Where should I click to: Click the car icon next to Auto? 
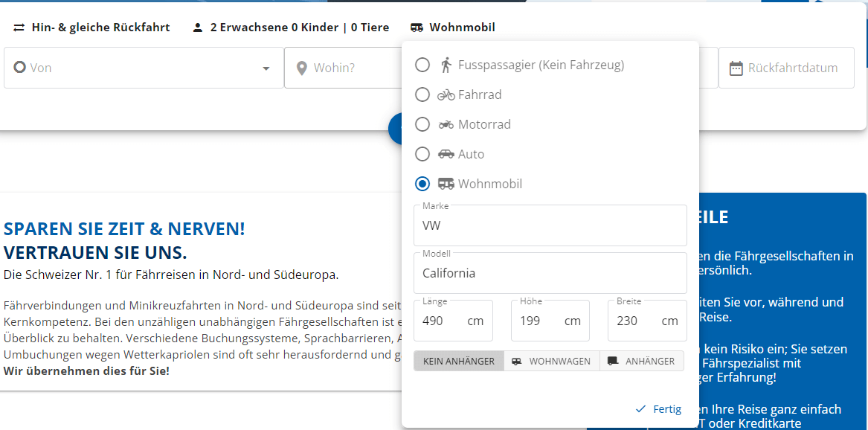[446, 154]
